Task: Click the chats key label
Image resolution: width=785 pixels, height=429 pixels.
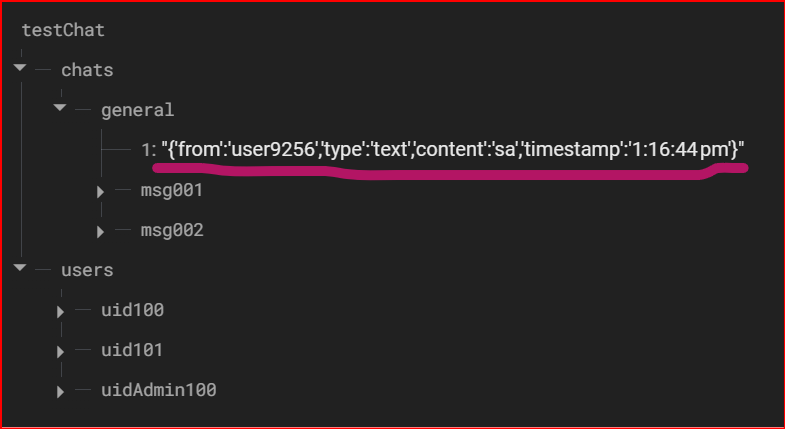Action: pyautogui.click(x=87, y=70)
